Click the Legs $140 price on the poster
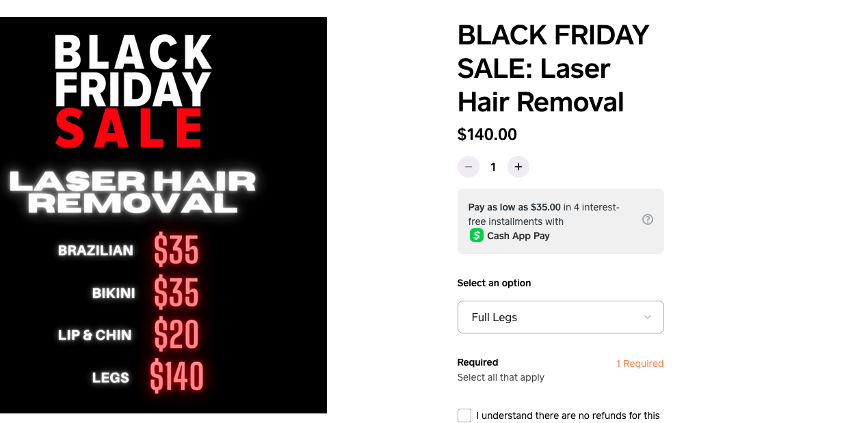 (x=177, y=377)
